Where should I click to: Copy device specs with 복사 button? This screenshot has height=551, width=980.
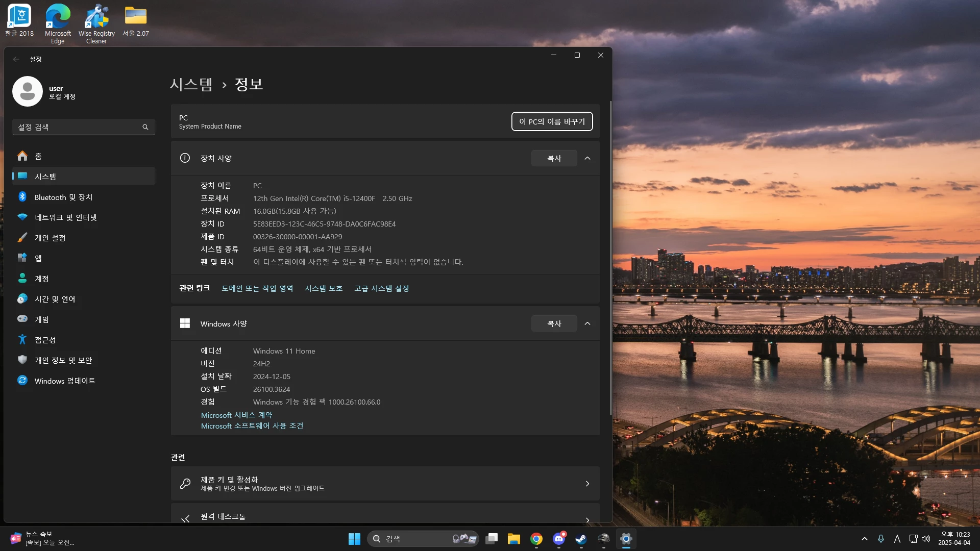(x=554, y=158)
